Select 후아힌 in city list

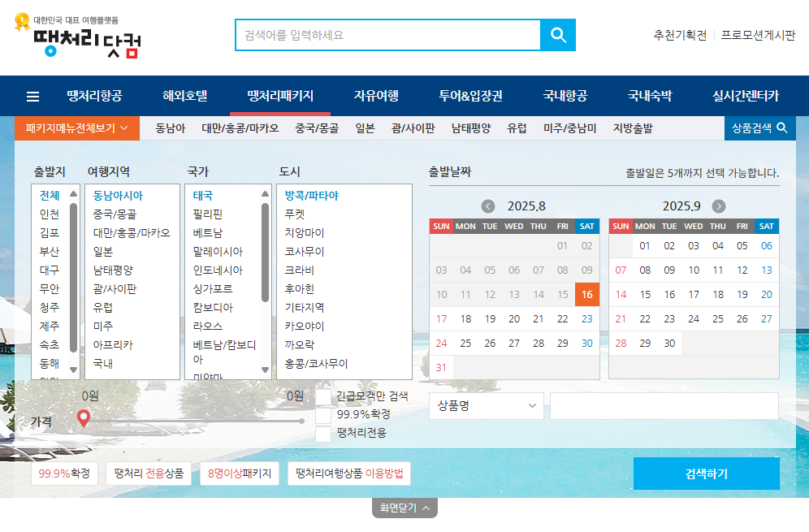[299, 288]
